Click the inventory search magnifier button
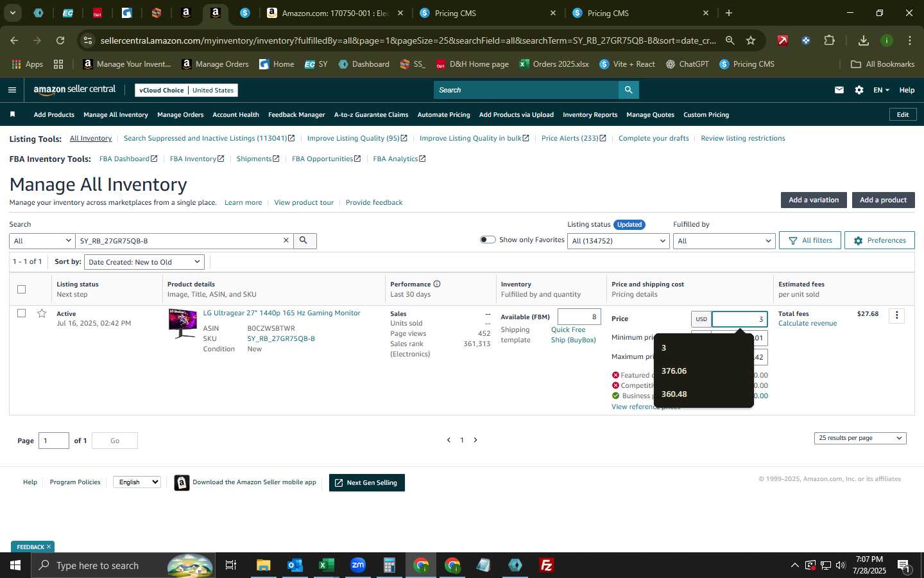The image size is (924, 578). coord(304,241)
